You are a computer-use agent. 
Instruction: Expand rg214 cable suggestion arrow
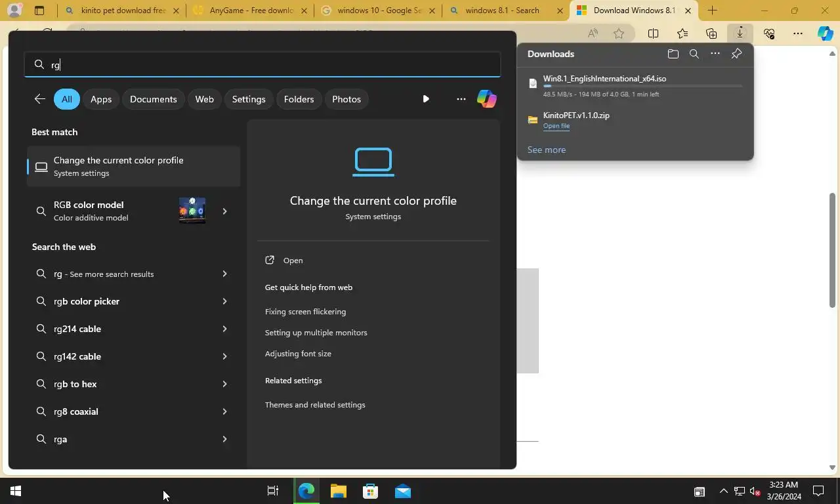[224, 329]
